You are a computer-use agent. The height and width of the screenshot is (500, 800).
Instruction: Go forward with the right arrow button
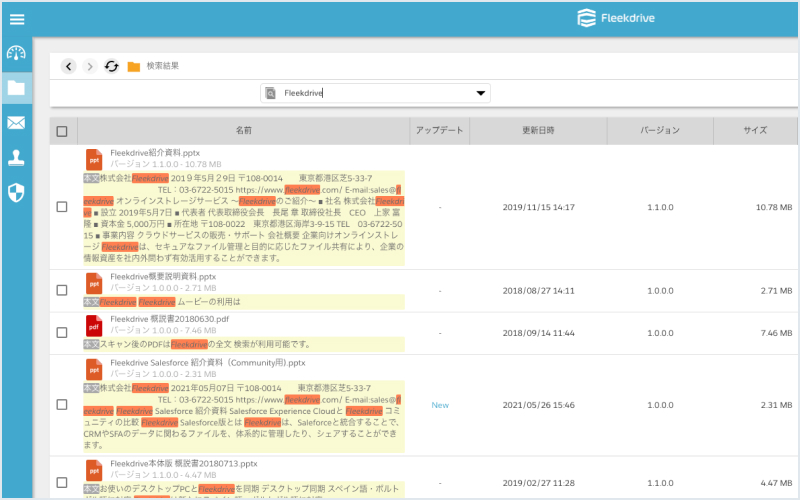click(90, 66)
